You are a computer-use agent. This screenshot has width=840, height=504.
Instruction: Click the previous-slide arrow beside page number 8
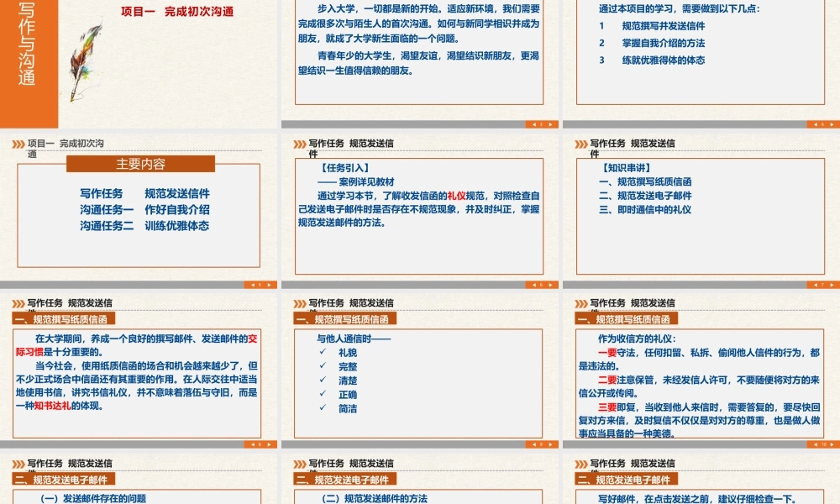[252, 444]
